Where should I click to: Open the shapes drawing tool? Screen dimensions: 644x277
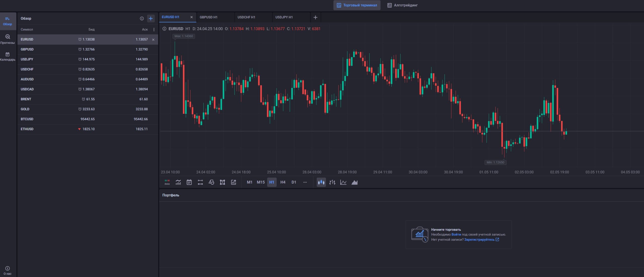[211, 182]
